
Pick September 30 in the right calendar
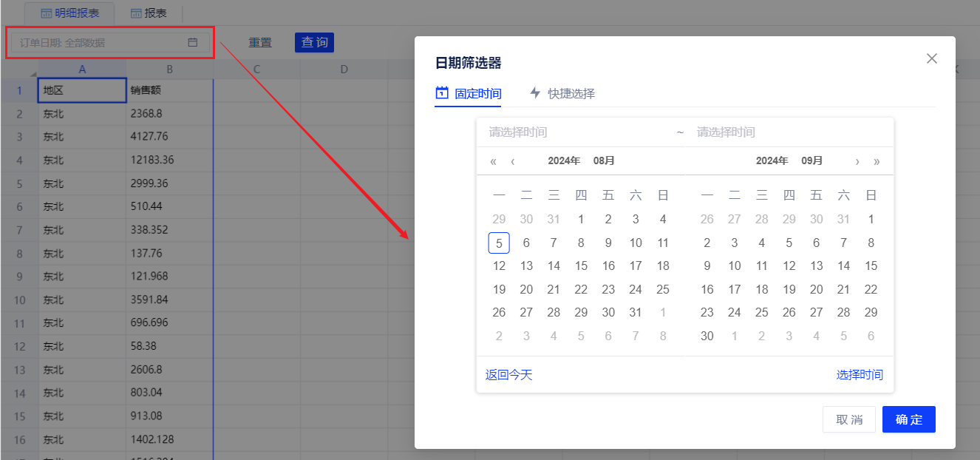(x=707, y=336)
